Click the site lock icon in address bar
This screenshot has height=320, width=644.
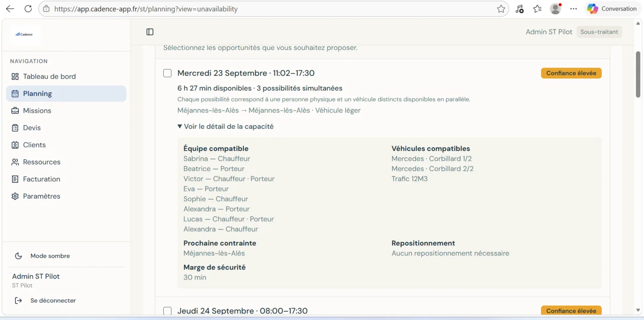[x=46, y=9]
